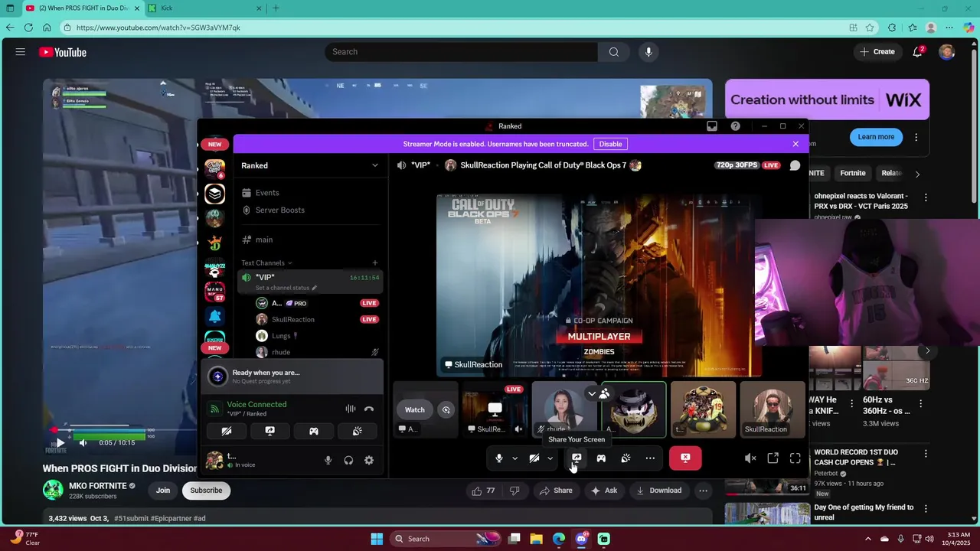Image resolution: width=980 pixels, height=551 pixels.
Task: Click SkullReaction in the voice channel list
Action: tap(292, 319)
